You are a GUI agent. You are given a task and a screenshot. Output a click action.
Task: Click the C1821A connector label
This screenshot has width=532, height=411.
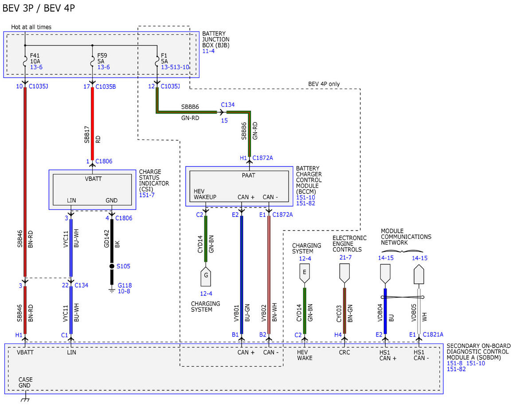pos(433,335)
